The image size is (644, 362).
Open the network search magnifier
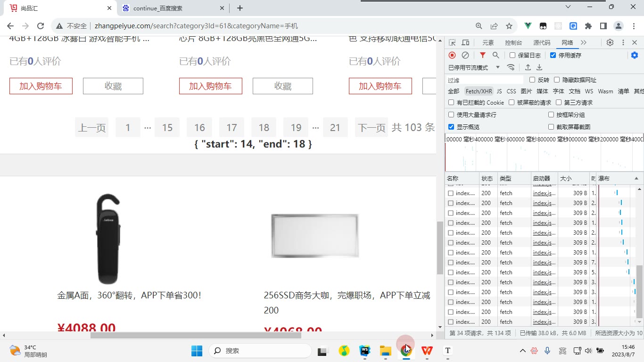coord(495,55)
